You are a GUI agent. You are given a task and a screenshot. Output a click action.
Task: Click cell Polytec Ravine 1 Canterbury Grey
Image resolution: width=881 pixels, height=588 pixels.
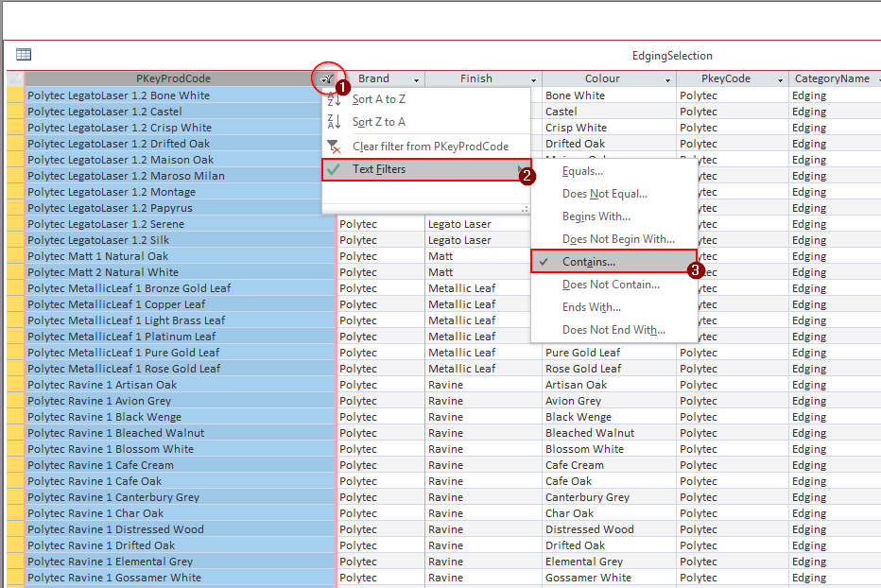[181, 497]
